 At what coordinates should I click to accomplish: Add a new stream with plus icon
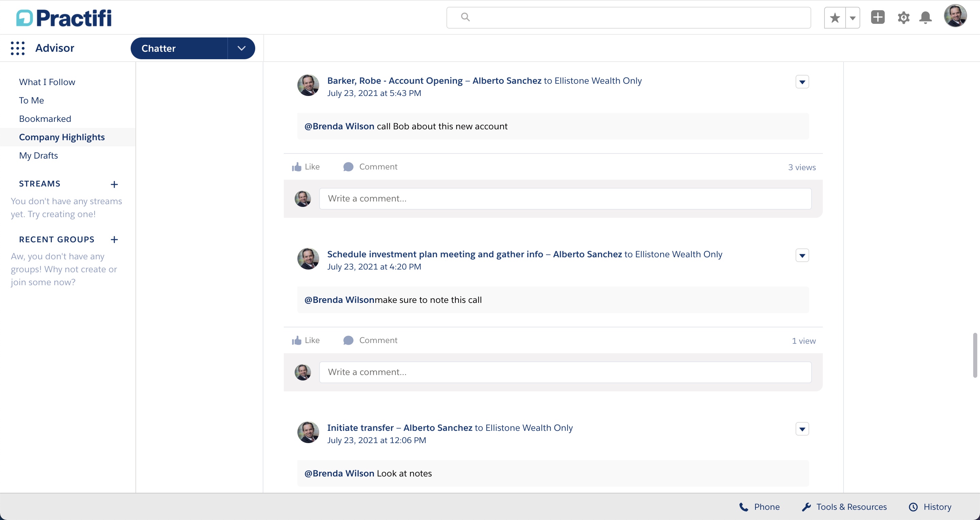pyautogui.click(x=114, y=184)
